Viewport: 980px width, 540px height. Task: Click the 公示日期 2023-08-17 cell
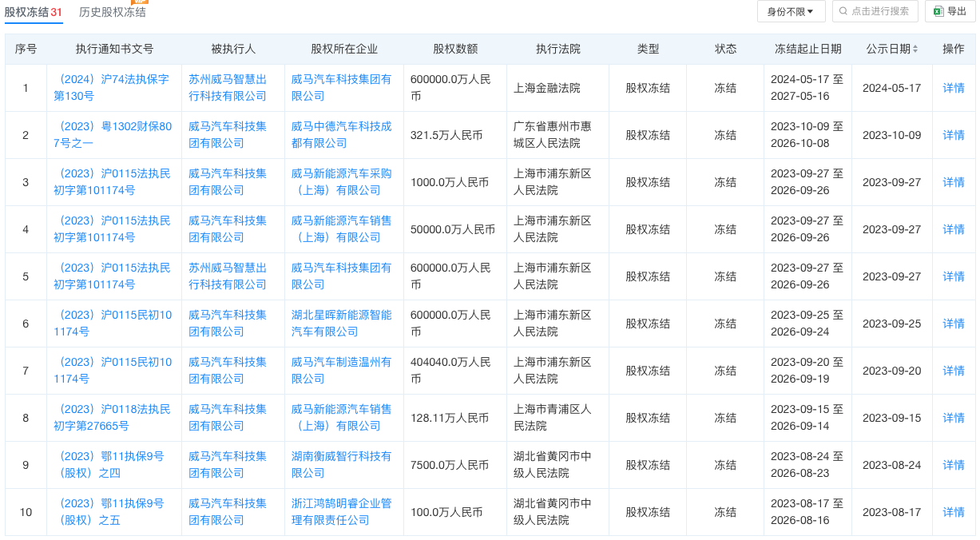[891, 512]
